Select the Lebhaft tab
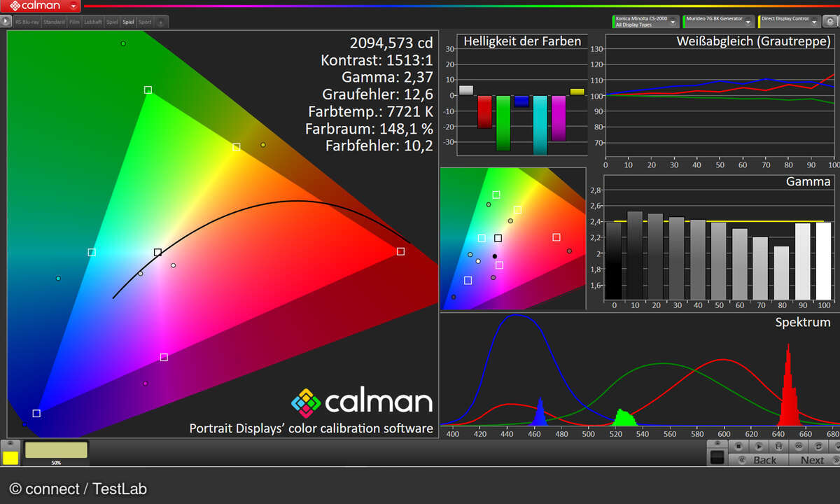 point(93,22)
